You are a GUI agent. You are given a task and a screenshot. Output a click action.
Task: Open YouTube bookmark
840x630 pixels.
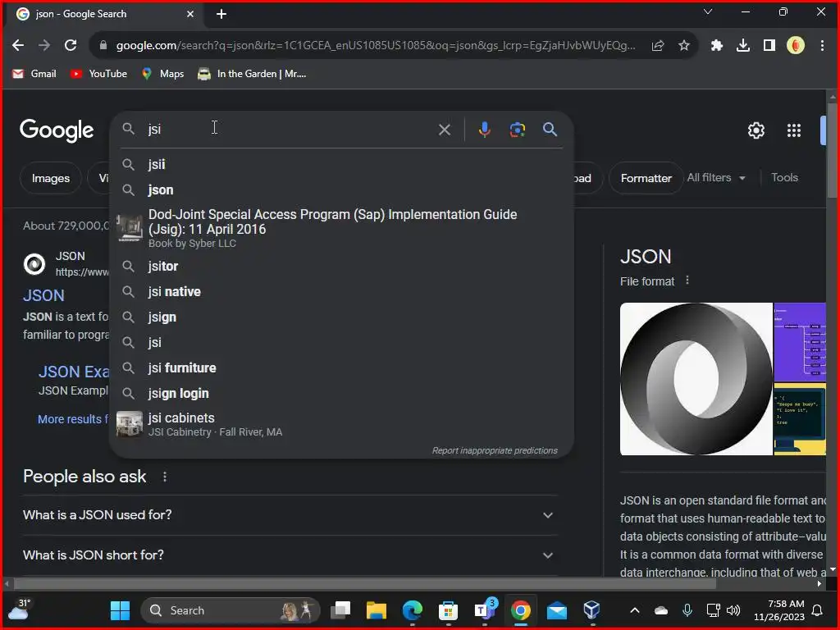coord(98,74)
